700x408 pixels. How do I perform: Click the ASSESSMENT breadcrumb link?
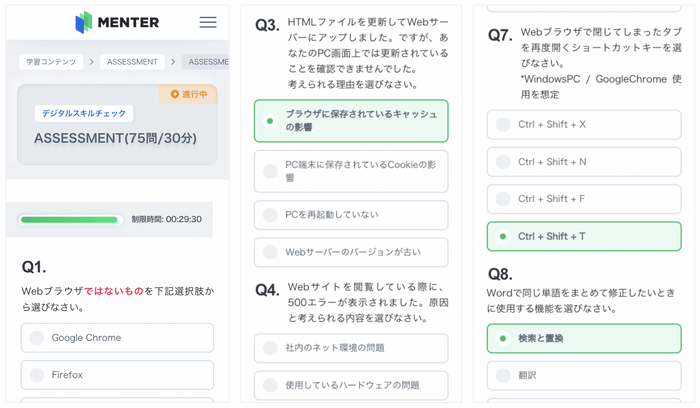point(132,62)
